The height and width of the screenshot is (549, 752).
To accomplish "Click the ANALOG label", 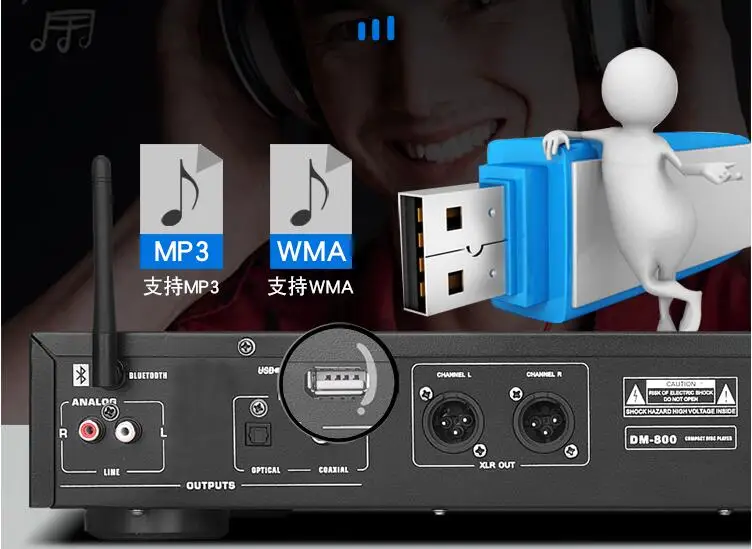I will coord(94,402).
